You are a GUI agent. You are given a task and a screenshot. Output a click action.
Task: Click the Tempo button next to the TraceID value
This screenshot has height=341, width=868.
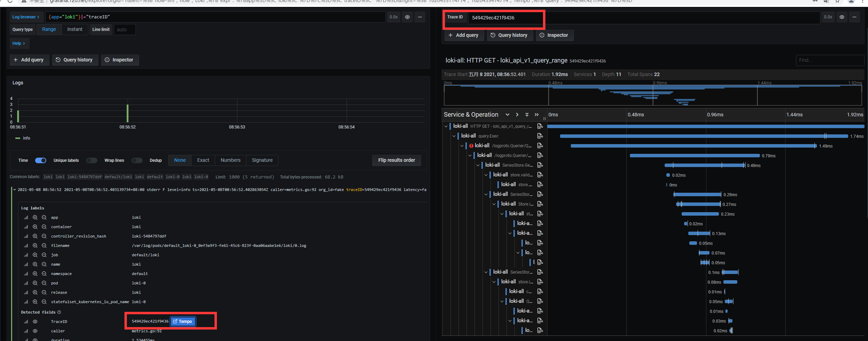point(183,321)
